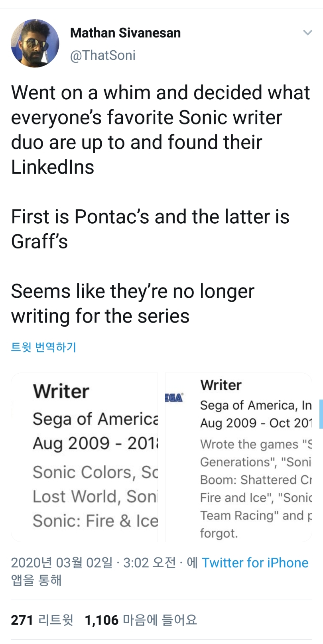The image size is (323, 644).
Task: Click the "Went on a whim" tweet paragraph
Action: pos(160,130)
